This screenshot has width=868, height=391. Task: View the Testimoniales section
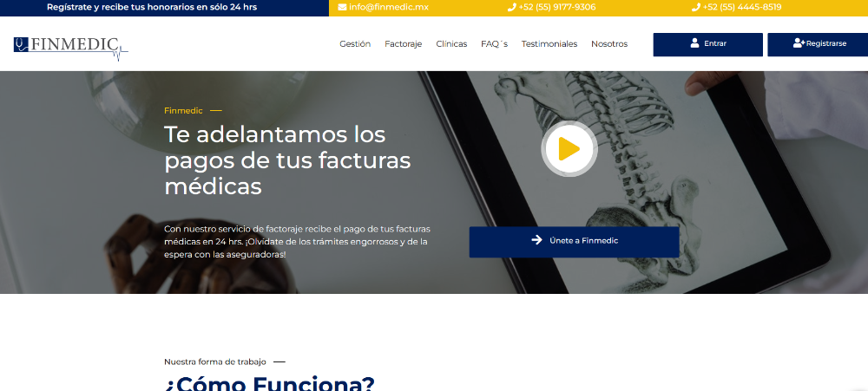point(549,44)
